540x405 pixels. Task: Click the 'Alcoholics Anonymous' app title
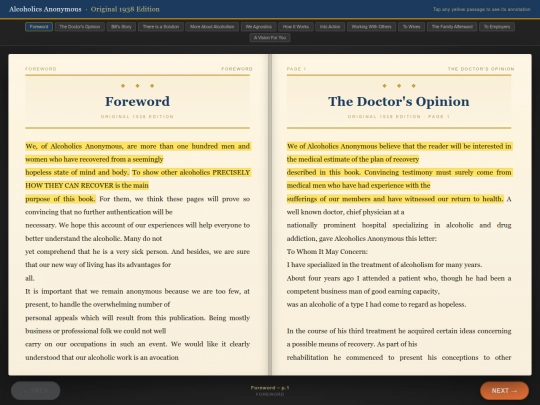[x=45, y=9]
